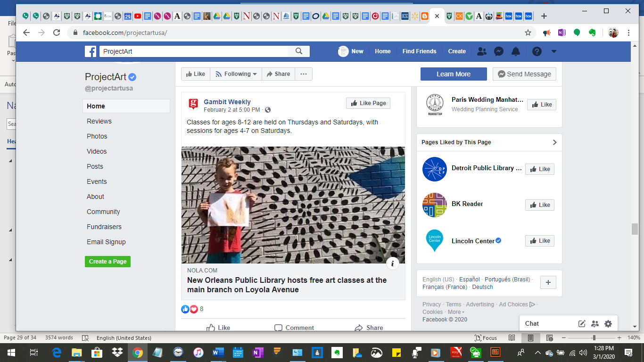Like the BK Reader page
The height and width of the screenshot is (362, 644).
(540, 205)
